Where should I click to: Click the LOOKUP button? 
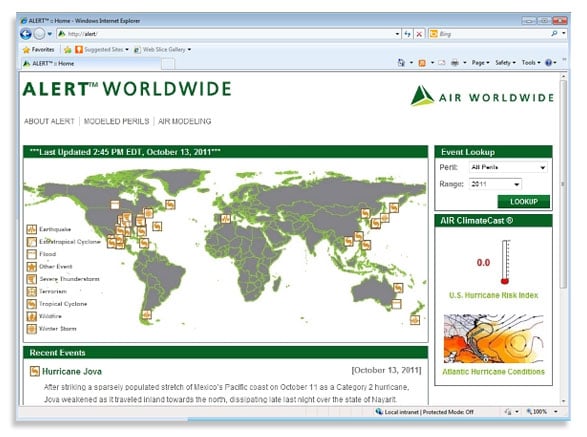523,201
